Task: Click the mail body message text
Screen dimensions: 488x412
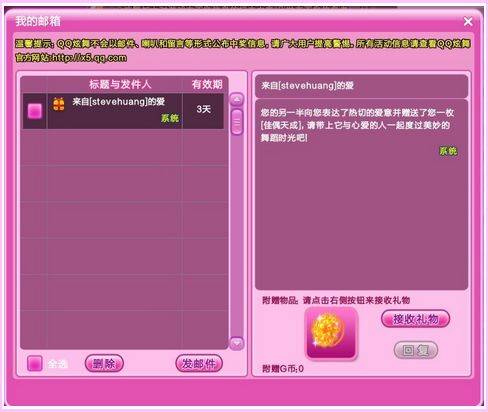Action: coord(357,125)
